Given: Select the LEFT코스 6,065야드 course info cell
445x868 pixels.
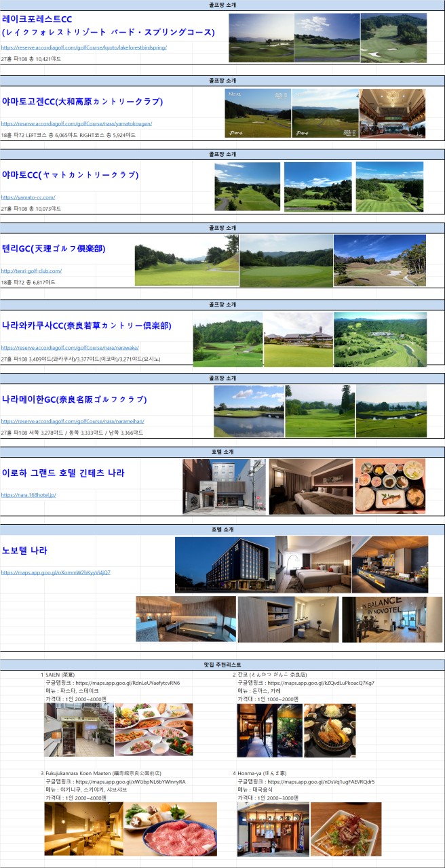Looking at the screenshot, I should pos(68,135).
